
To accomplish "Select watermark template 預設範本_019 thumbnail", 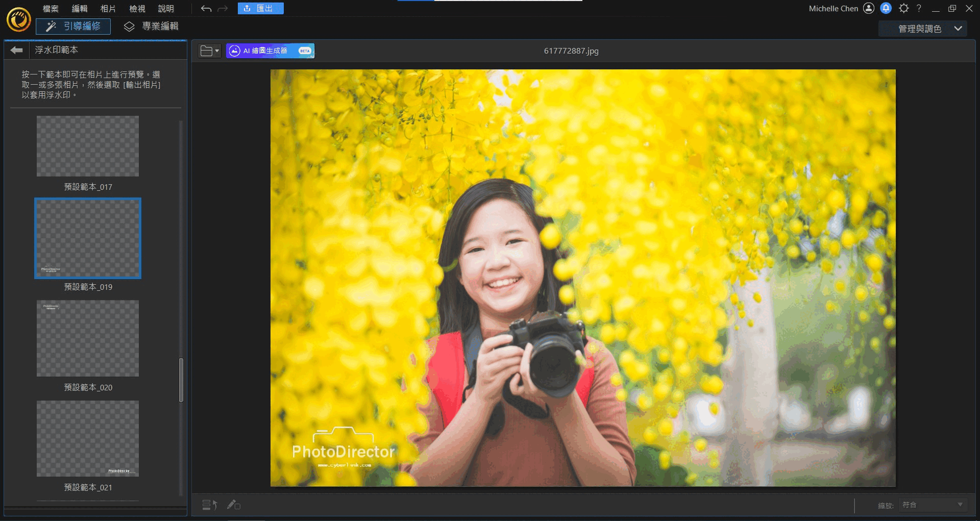I will (x=88, y=238).
